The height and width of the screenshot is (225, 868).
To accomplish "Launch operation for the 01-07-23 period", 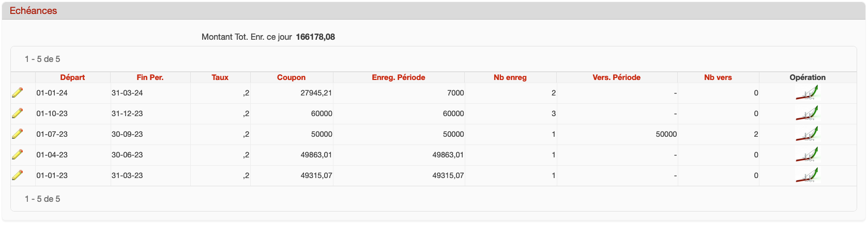I will point(807,134).
